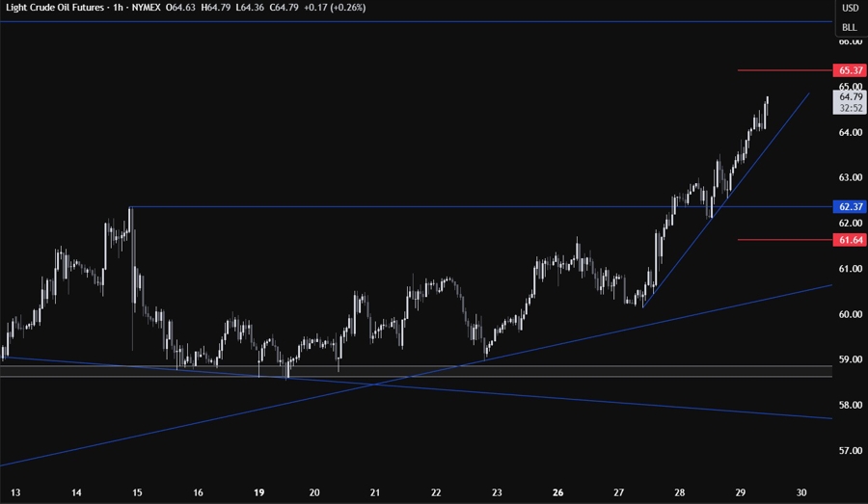The image size is (868, 504).
Task: Click date 30 on the time axis
Action: click(802, 491)
